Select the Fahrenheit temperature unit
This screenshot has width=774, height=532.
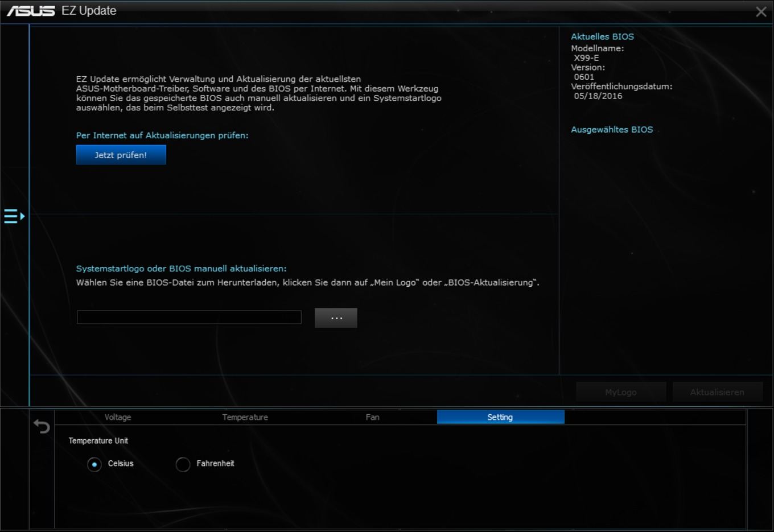click(x=183, y=464)
